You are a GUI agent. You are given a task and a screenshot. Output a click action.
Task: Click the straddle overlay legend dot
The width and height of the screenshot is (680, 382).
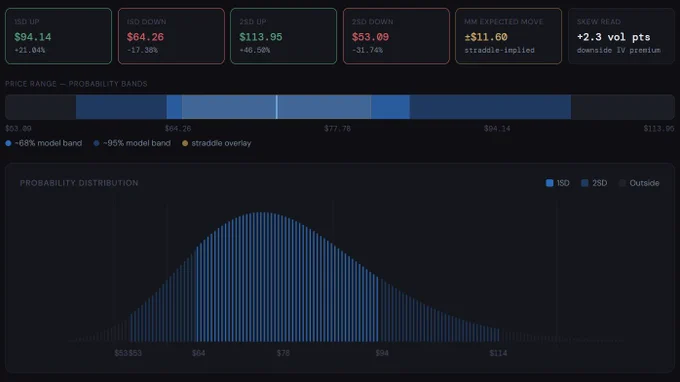click(x=185, y=143)
